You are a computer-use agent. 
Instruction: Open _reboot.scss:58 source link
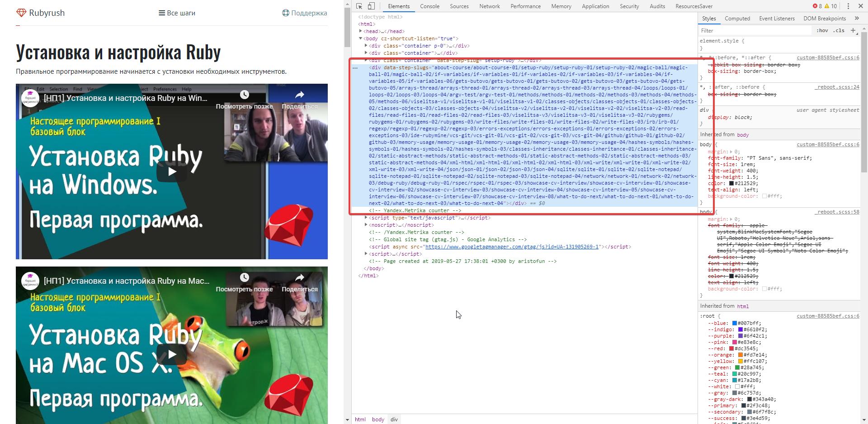pyautogui.click(x=838, y=212)
